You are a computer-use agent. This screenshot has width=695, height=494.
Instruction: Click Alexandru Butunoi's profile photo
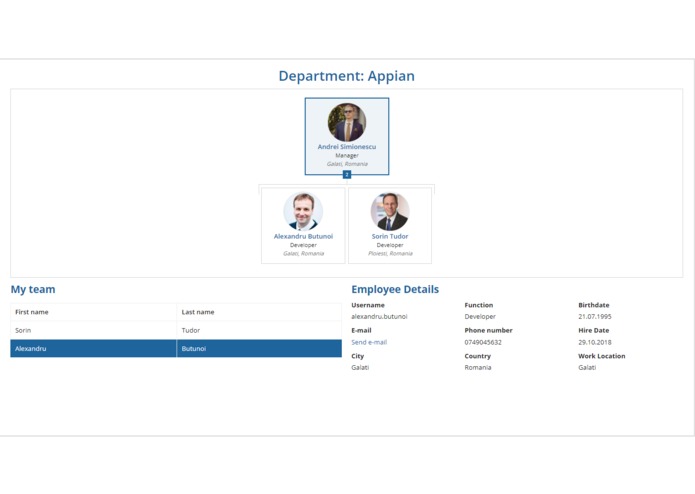pyautogui.click(x=303, y=212)
